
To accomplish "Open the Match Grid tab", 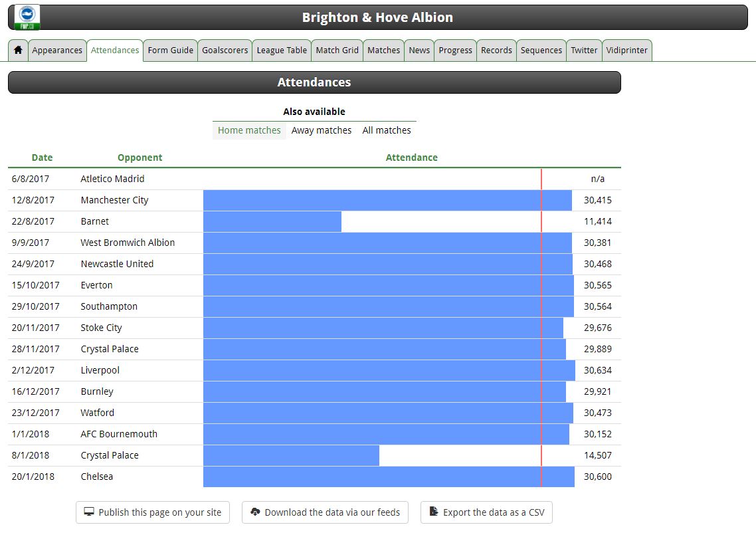I will click(337, 50).
